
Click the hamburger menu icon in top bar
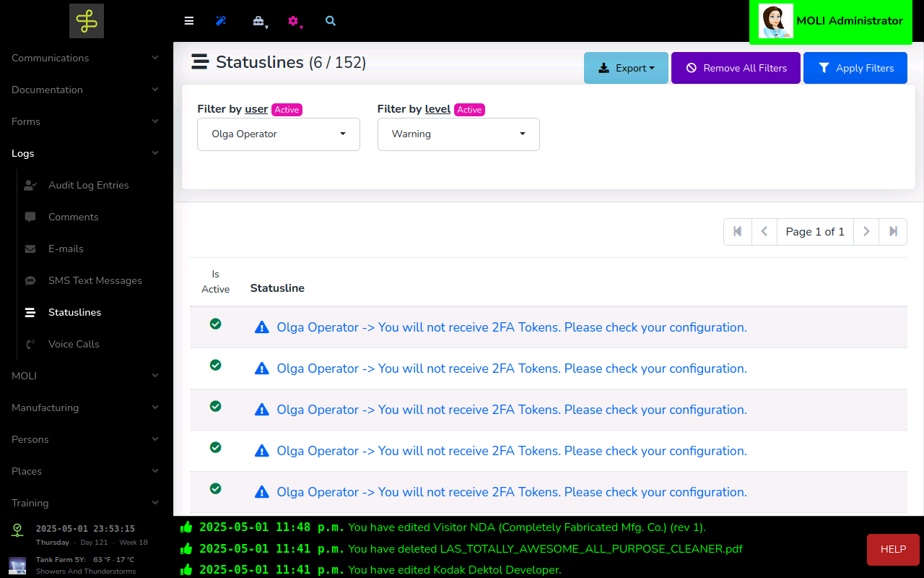click(189, 21)
